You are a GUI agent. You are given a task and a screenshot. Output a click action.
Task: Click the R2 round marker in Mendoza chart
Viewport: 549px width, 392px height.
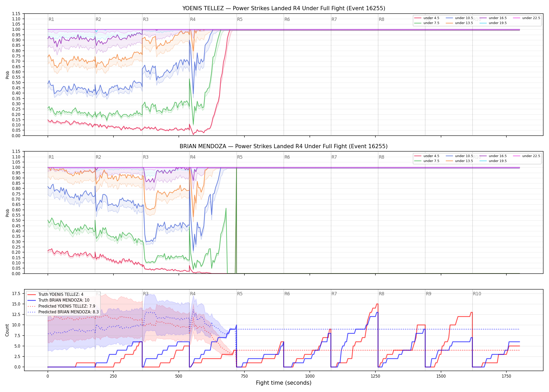98,157
